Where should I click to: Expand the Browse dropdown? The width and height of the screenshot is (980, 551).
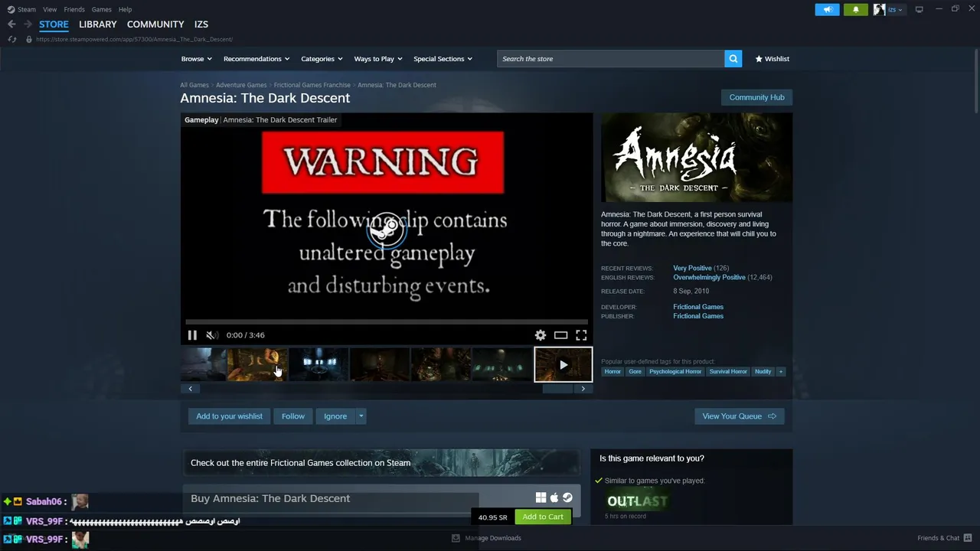point(196,59)
